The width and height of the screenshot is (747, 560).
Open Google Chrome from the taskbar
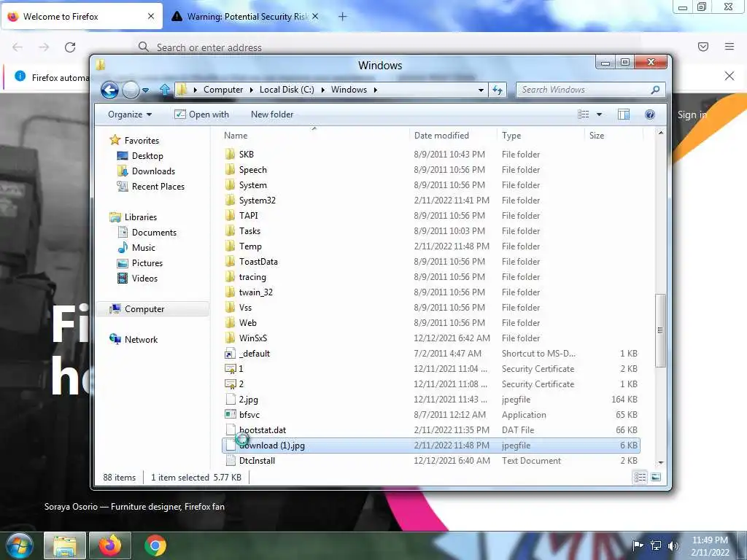click(155, 545)
